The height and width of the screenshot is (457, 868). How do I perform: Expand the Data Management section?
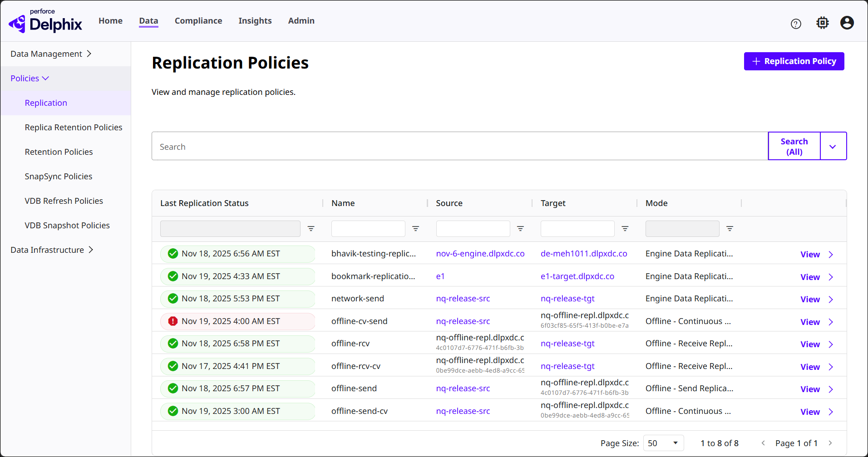tap(50, 54)
